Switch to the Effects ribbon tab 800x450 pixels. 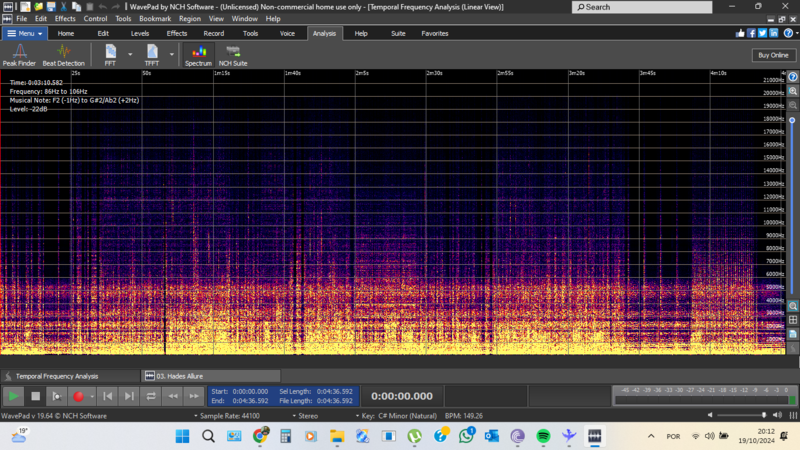click(x=177, y=33)
